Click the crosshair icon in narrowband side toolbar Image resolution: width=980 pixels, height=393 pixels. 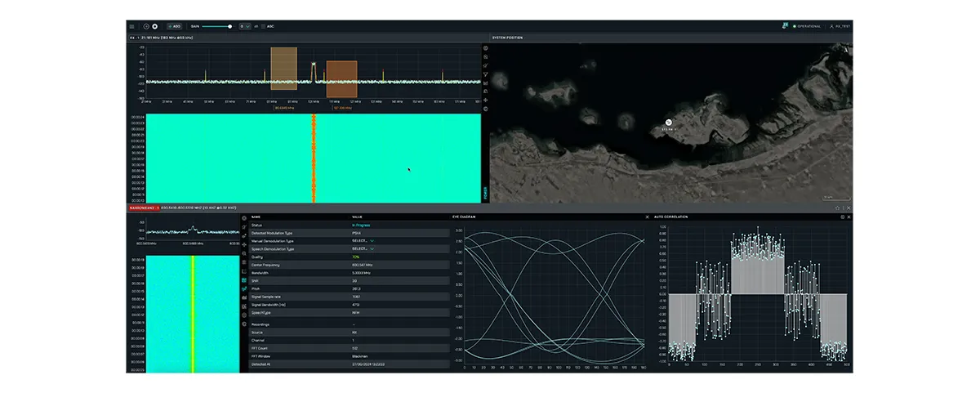(x=244, y=244)
